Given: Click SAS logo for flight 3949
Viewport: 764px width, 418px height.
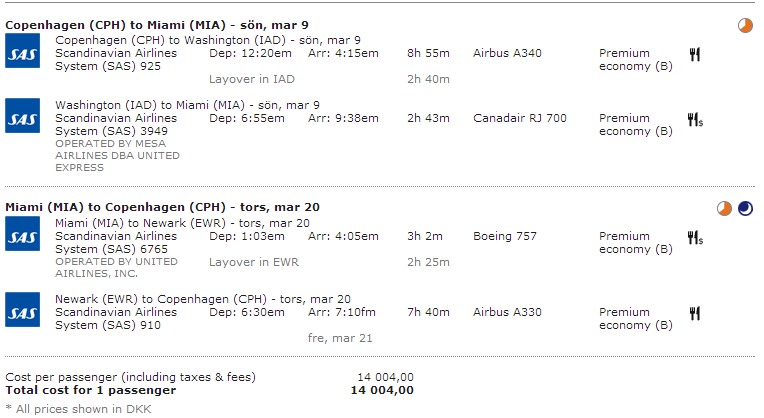Looking at the screenshot, I should (x=22, y=115).
